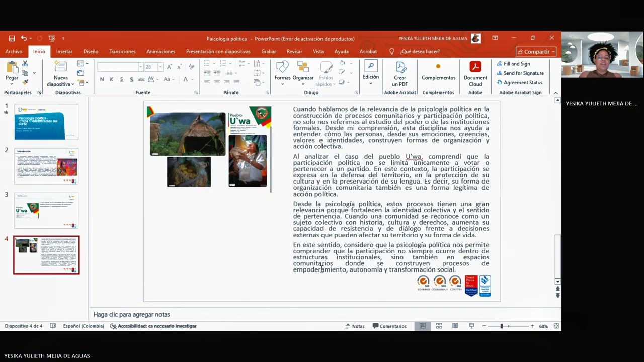
Task: Click the Organizar arrange icon
Action: (303, 67)
